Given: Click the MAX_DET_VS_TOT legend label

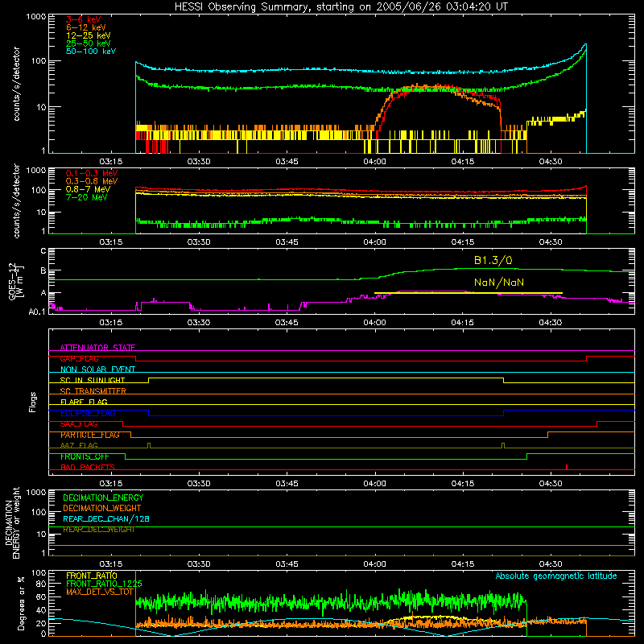Looking at the screenshot, I should pyautogui.click(x=100, y=592).
